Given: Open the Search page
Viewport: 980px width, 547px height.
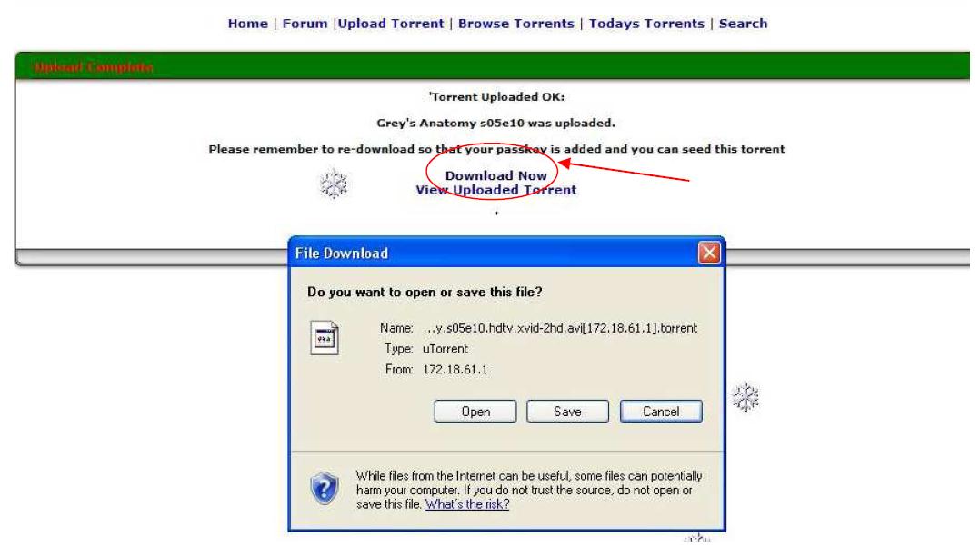Looking at the screenshot, I should [743, 24].
